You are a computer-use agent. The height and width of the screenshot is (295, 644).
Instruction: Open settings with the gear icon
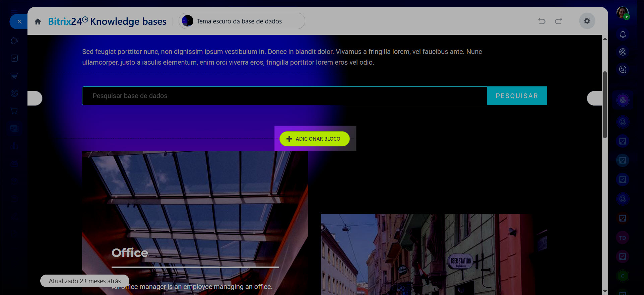click(x=587, y=21)
